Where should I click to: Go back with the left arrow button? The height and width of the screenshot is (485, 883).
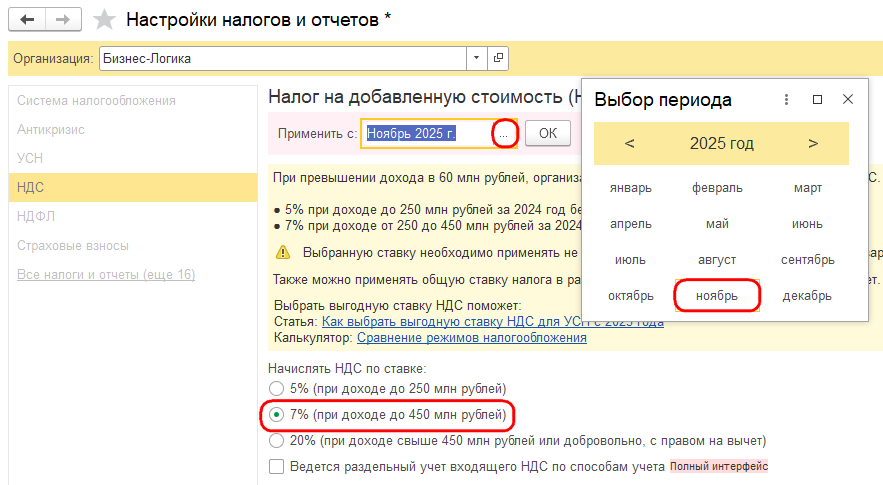pos(26,20)
